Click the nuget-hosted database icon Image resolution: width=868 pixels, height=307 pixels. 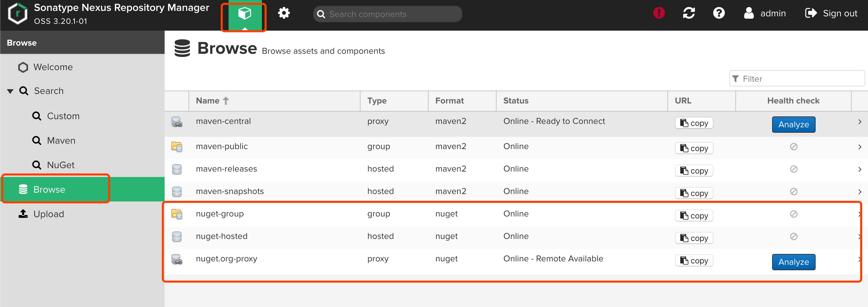point(177,237)
